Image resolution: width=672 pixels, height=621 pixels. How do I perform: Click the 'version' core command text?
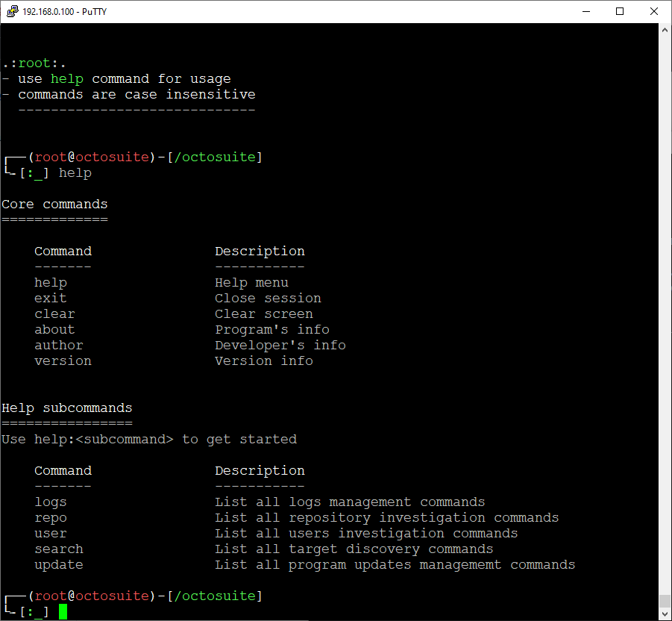[63, 361]
